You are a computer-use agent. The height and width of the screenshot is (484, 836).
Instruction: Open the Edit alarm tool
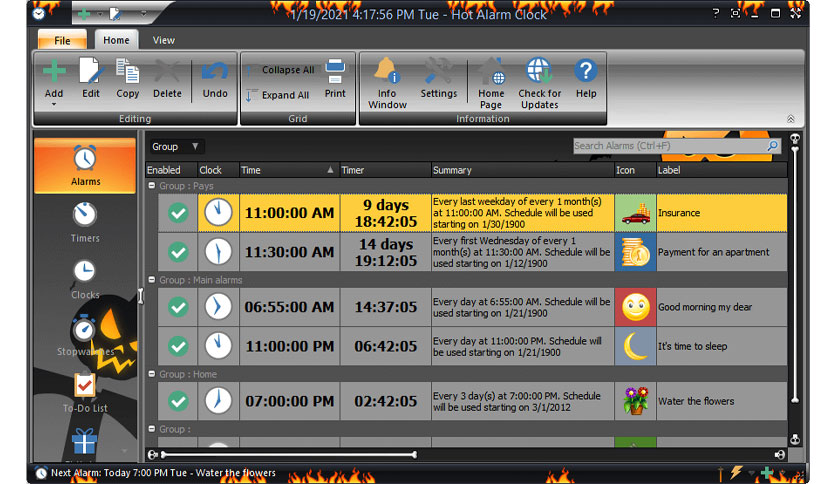tap(90, 79)
